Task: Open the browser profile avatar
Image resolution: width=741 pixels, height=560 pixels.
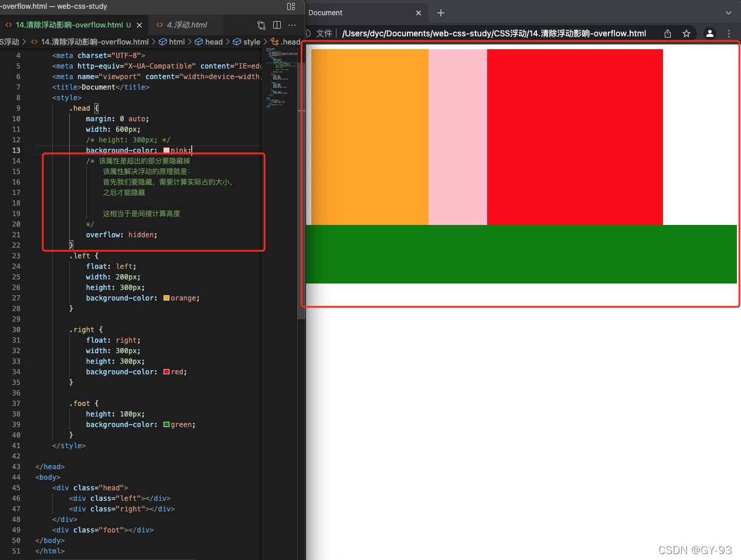Action: point(710,33)
